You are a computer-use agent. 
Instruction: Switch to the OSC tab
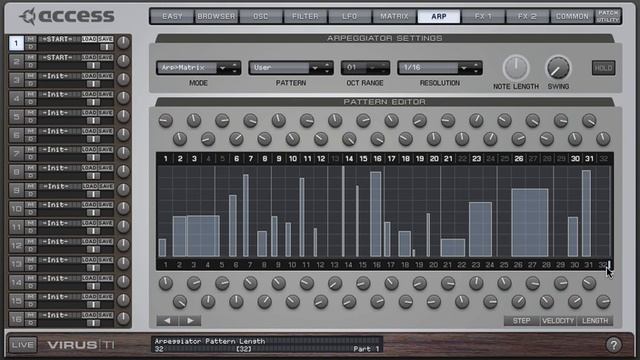tap(261, 17)
